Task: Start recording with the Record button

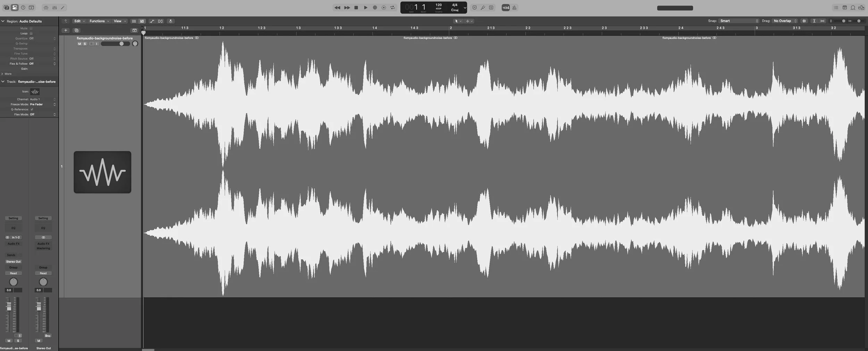Action: (x=375, y=8)
